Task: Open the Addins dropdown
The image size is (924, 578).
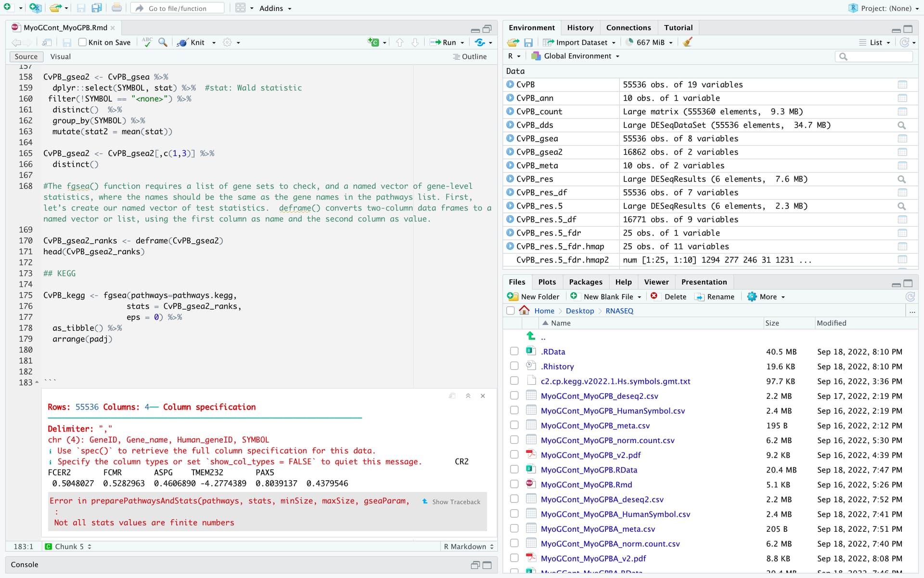Action: [x=275, y=8]
